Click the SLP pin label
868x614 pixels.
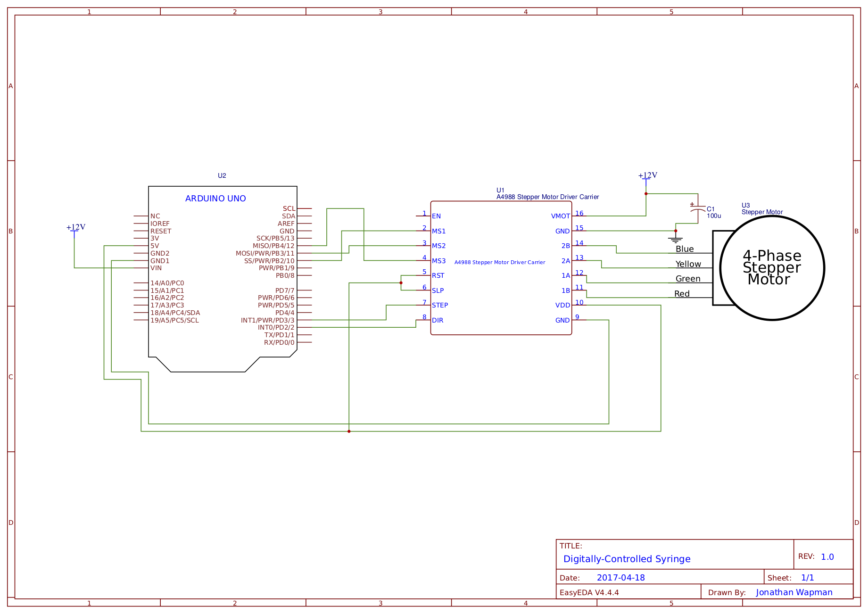pyautogui.click(x=438, y=290)
